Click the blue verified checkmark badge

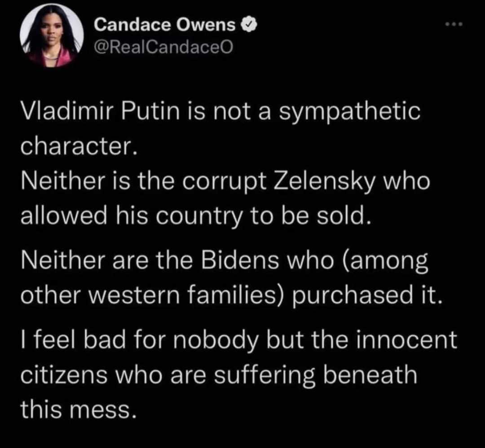pyautogui.click(x=249, y=25)
